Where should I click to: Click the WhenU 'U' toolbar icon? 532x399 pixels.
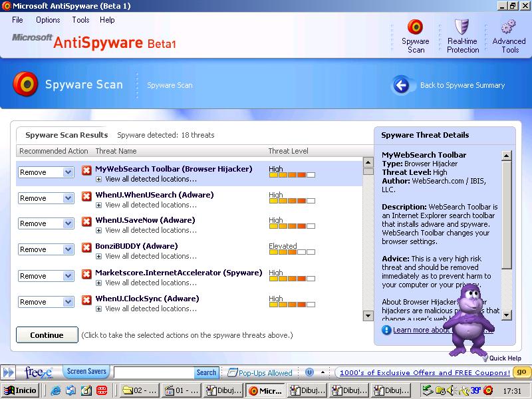point(309,372)
